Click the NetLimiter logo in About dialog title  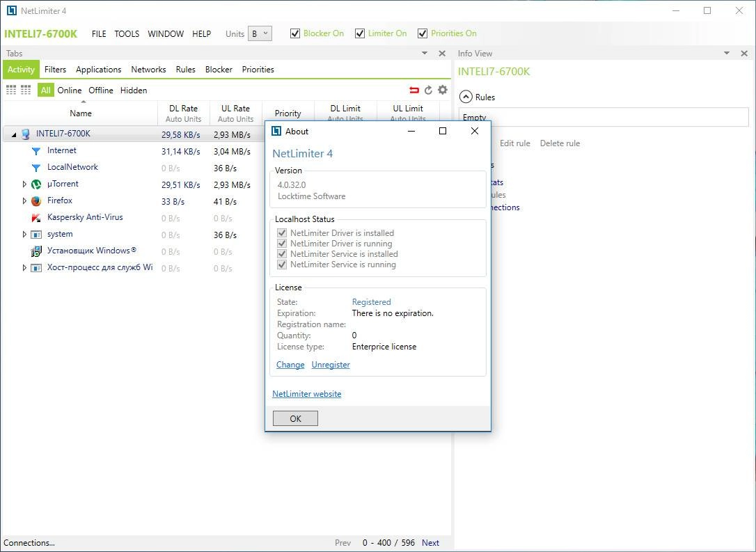pyautogui.click(x=276, y=131)
